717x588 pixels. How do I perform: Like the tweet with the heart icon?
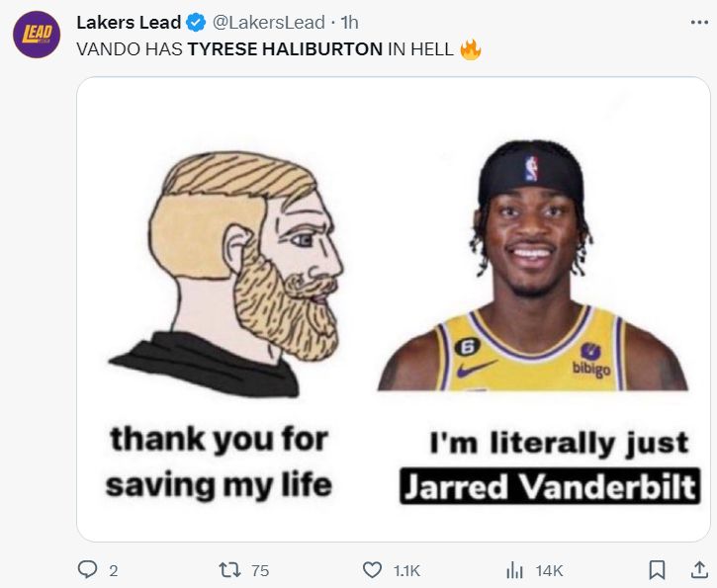(x=372, y=569)
